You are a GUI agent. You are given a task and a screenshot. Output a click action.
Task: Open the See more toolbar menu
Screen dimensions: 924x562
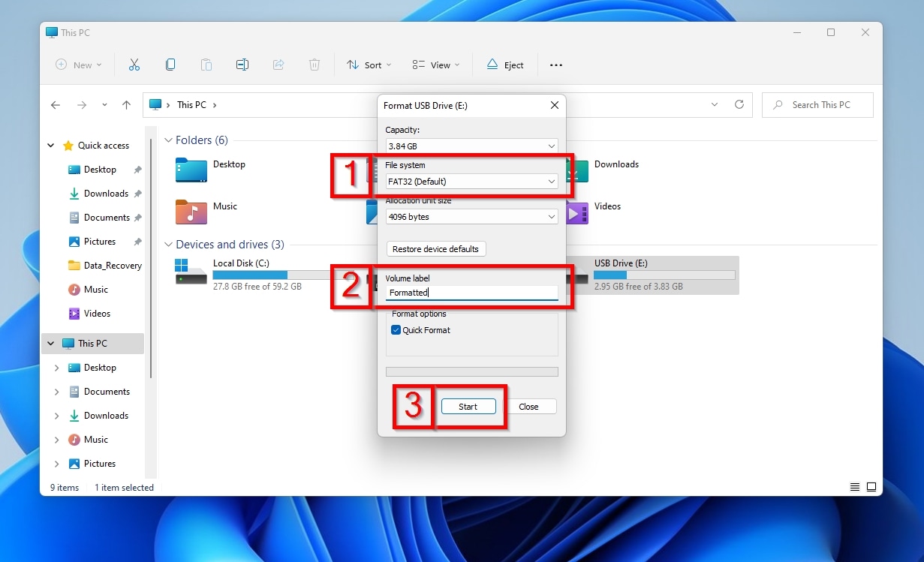pyautogui.click(x=555, y=65)
